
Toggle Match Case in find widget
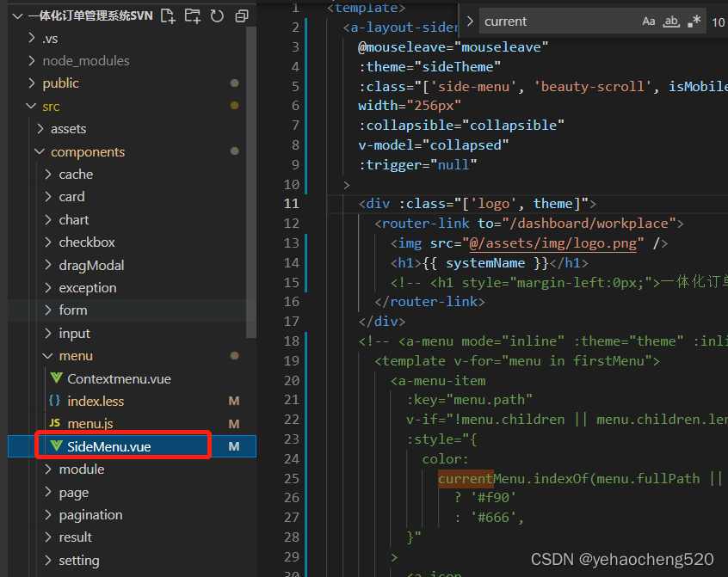click(x=649, y=21)
